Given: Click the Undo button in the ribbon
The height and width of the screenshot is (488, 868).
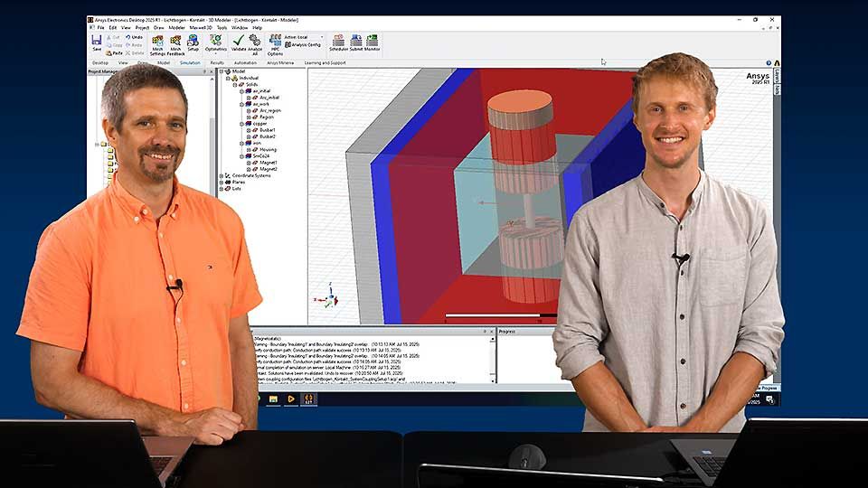Looking at the screenshot, I should [134, 37].
